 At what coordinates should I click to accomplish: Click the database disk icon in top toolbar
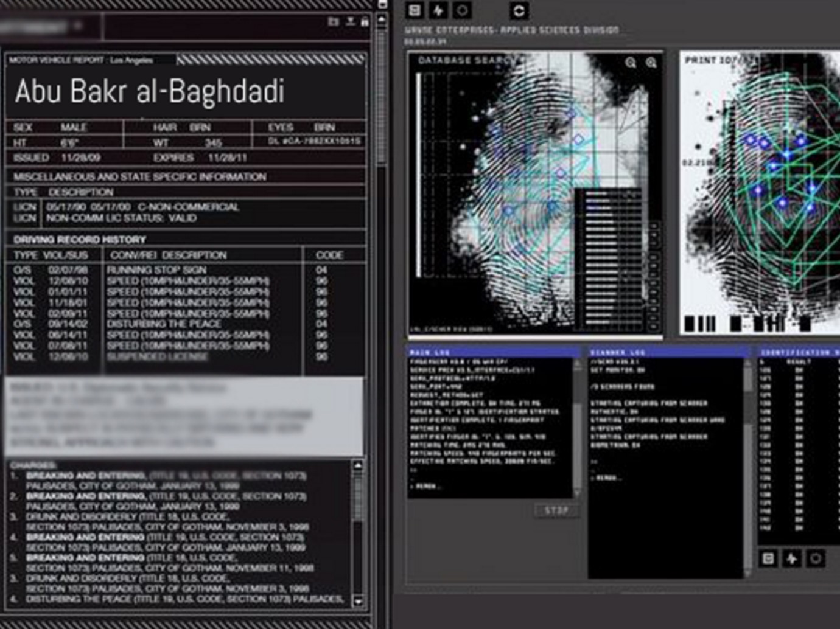coord(415,10)
